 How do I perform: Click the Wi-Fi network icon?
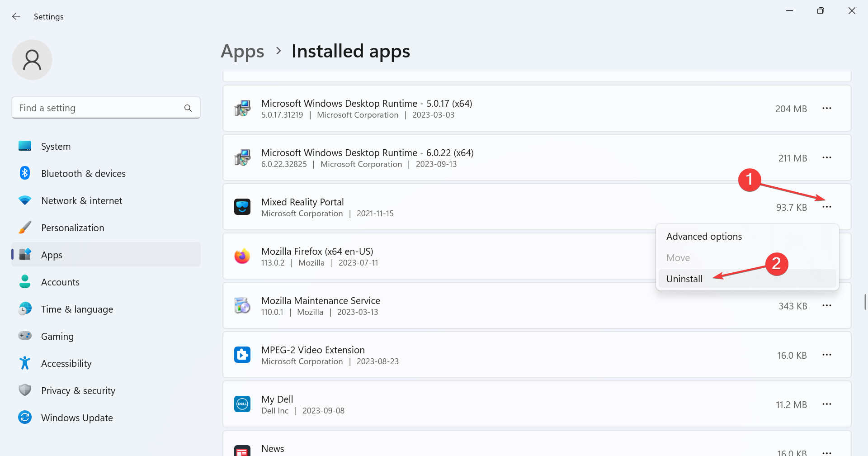pyautogui.click(x=25, y=200)
